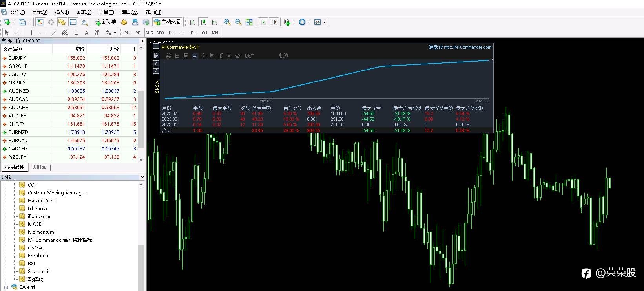Select the equidistant channel tool
The image size is (644, 291).
[x=65, y=33]
